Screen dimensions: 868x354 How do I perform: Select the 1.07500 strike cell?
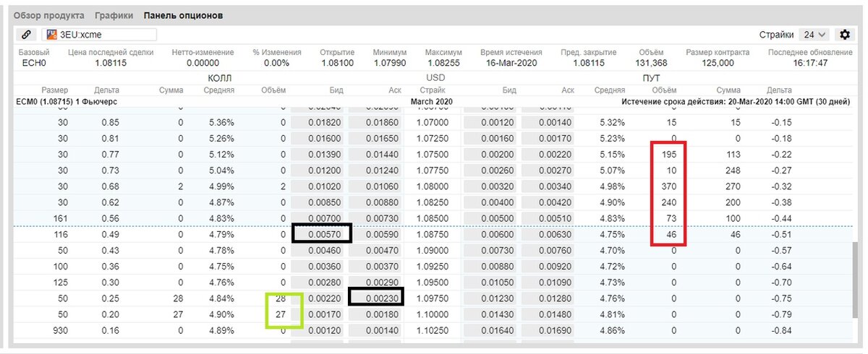coord(432,154)
